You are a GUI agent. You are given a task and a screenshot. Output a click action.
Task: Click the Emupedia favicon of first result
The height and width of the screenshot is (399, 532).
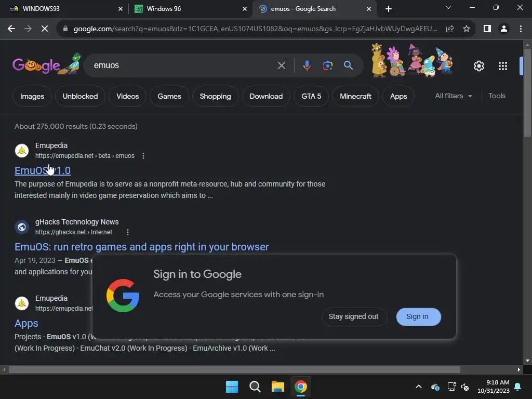(x=22, y=151)
